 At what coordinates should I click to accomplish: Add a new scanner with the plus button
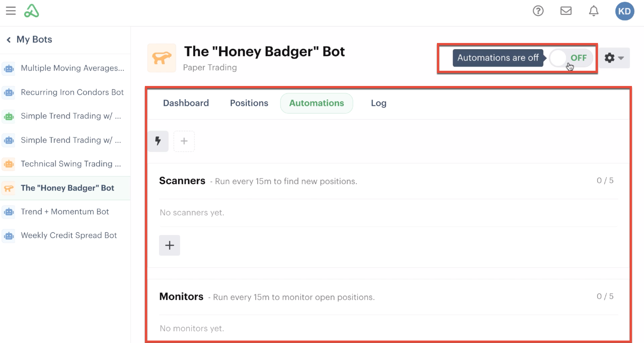(x=169, y=245)
